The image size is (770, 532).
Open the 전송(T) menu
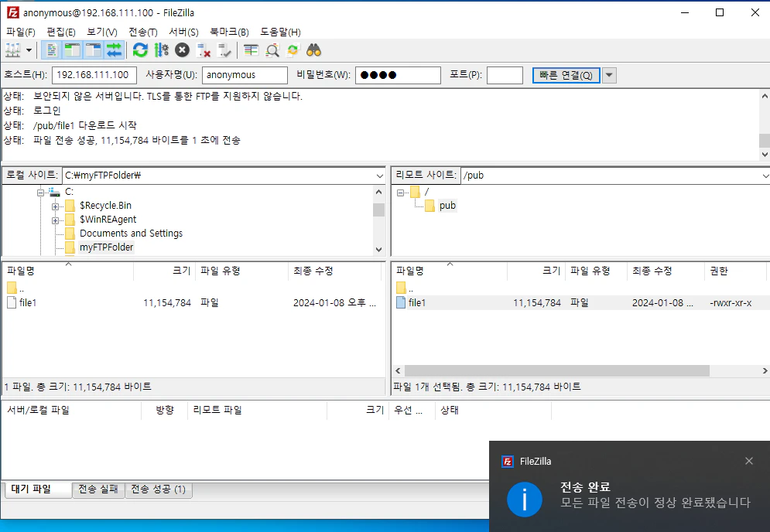point(143,32)
